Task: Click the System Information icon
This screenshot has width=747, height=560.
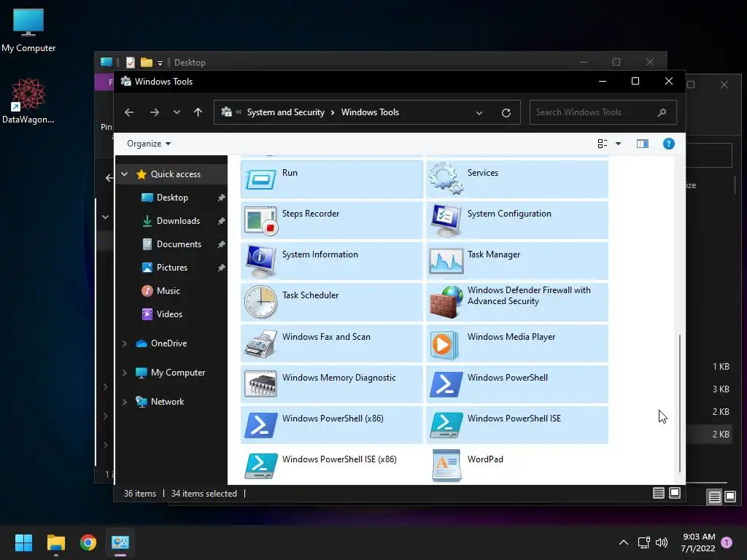Action: [260, 262]
